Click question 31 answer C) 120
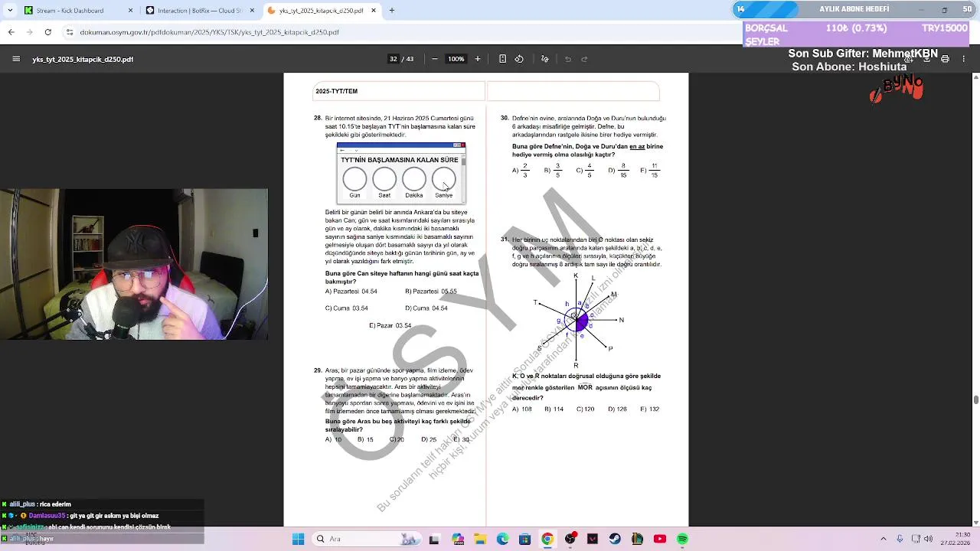The width and height of the screenshot is (980, 551). (586, 409)
